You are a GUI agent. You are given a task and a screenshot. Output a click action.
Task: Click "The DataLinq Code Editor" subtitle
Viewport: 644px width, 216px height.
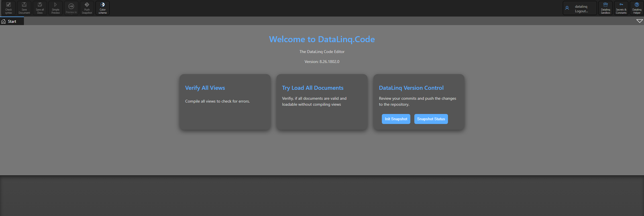(x=322, y=52)
